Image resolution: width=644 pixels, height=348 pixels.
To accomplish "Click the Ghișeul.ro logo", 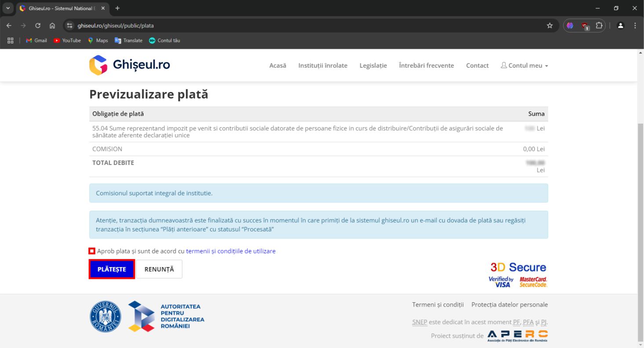I will pos(129,65).
